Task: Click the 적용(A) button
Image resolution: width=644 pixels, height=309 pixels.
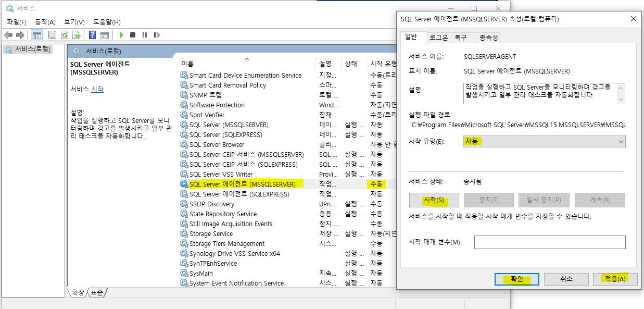Action: coord(615,279)
